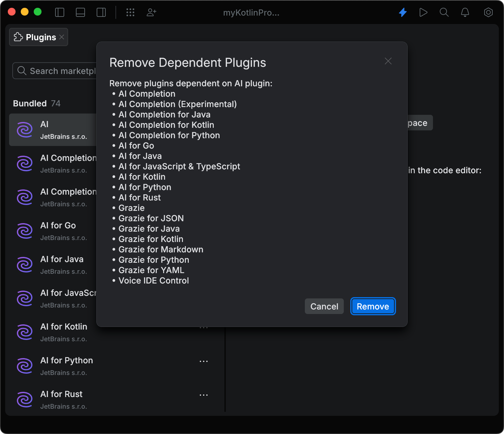Image resolution: width=504 pixels, height=434 pixels.
Task: Toggle the left sidebar panel icon
Action: 60,12
